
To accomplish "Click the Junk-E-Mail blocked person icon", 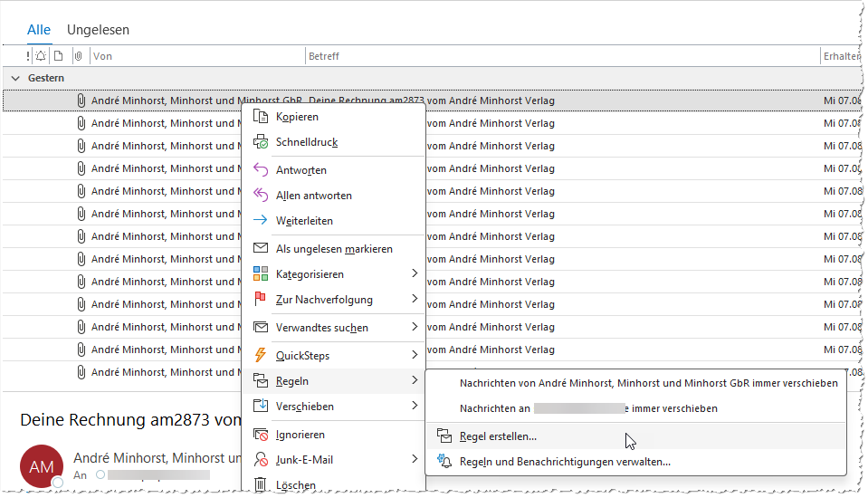I will tap(261, 460).
